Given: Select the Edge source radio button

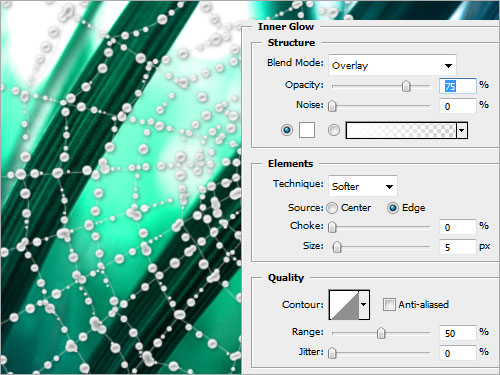Looking at the screenshot, I should tap(393, 208).
